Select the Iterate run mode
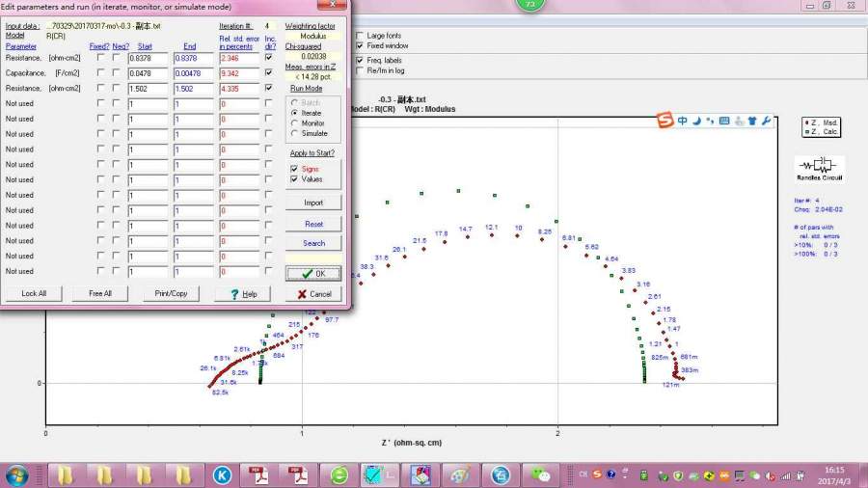The height and width of the screenshot is (488, 868). tap(294, 113)
